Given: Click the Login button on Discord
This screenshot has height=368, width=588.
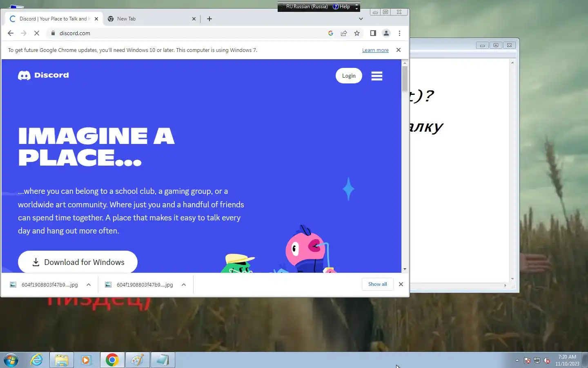Looking at the screenshot, I should [349, 76].
